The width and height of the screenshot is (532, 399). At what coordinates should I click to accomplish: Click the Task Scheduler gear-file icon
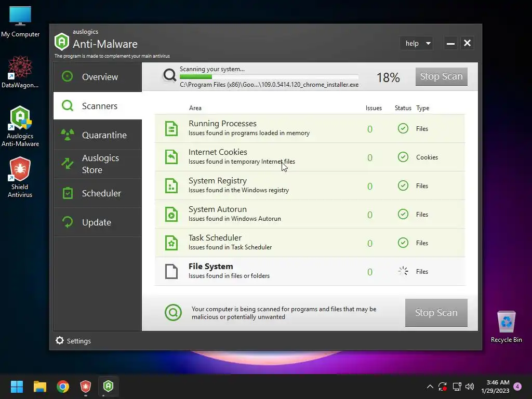click(x=171, y=243)
